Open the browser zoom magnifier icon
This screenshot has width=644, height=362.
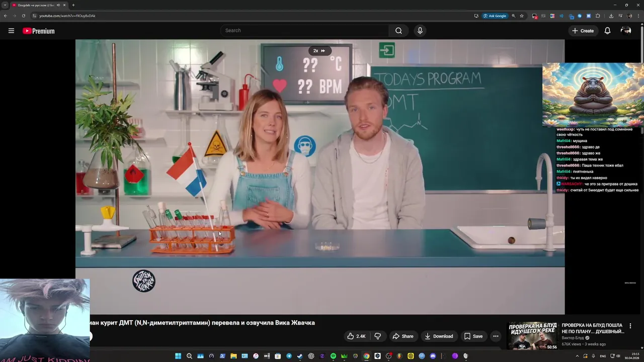pyautogui.click(x=513, y=16)
